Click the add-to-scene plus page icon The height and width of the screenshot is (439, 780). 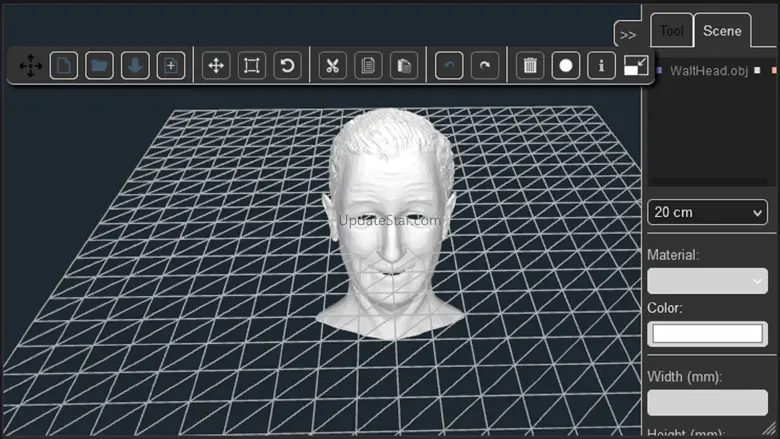tap(171, 66)
